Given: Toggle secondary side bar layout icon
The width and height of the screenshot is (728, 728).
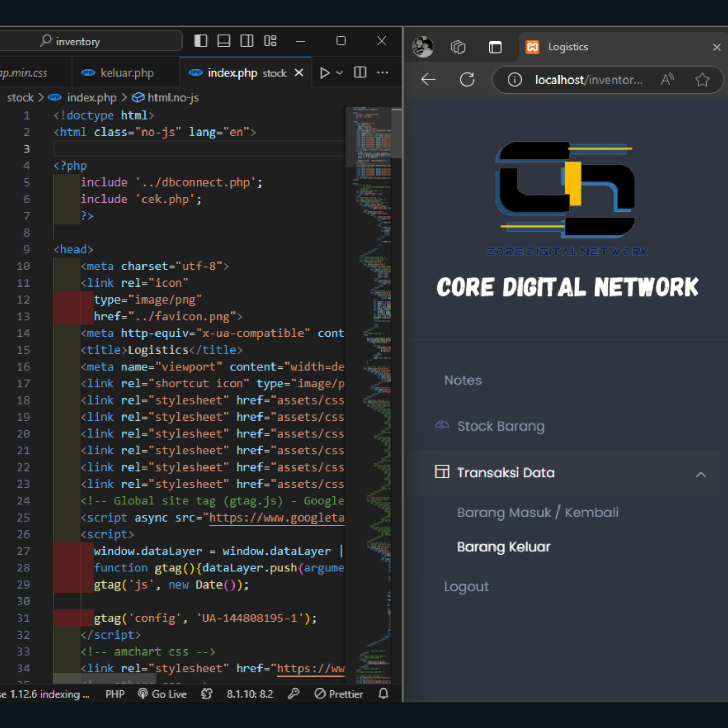Looking at the screenshot, I should 247,41.
